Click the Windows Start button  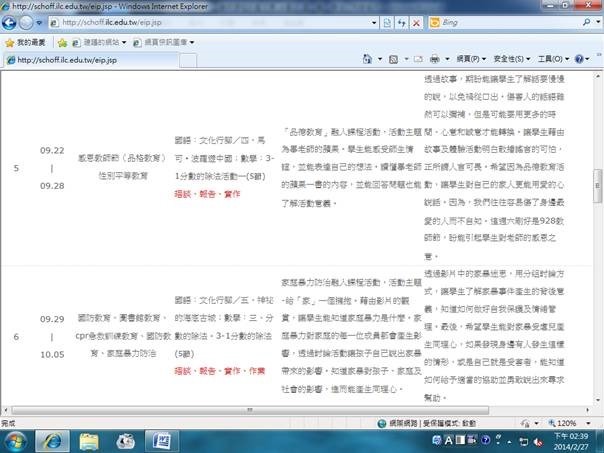click(x=17, y=439)
